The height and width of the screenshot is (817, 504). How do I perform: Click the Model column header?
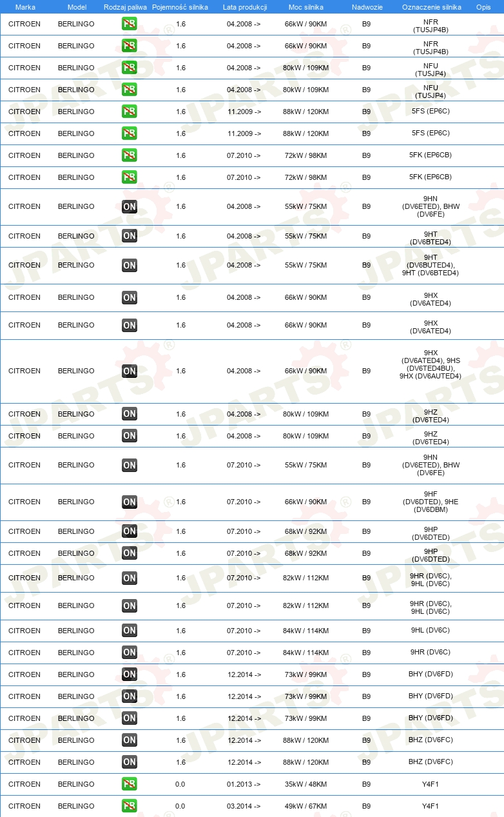77,7
